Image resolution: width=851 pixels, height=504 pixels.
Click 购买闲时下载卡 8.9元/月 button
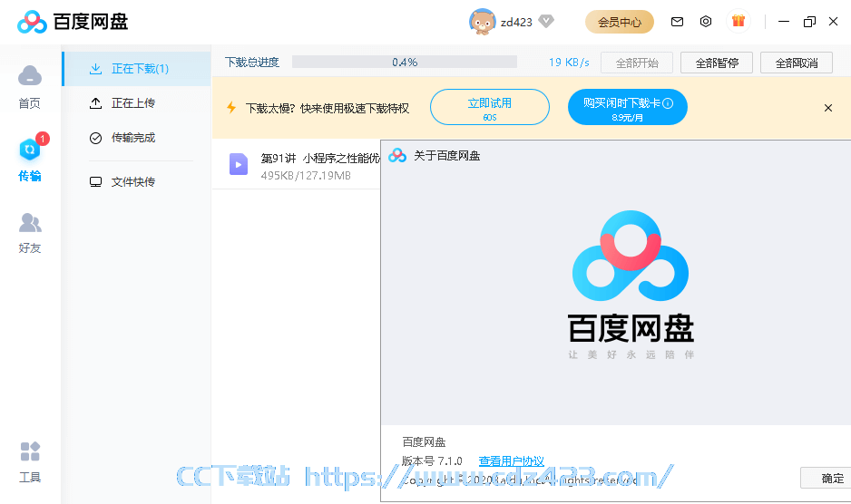click(x=628, y=108)
